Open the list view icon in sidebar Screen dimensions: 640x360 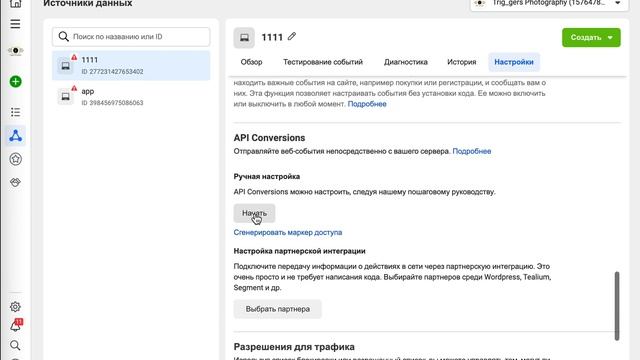click(15, 112)
